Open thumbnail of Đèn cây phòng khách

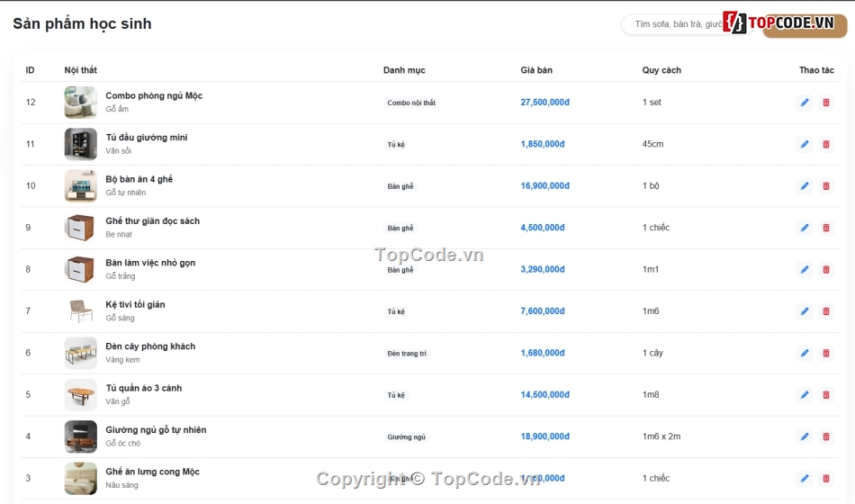click(81, 353)
